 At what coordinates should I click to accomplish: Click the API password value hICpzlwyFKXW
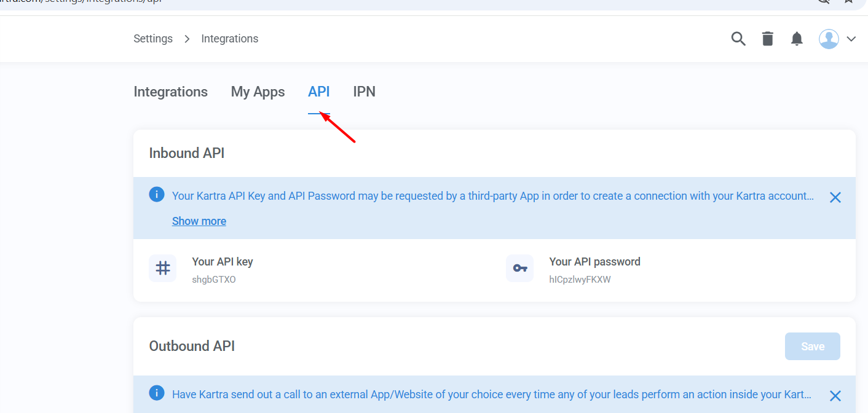[x=580, y=280]
